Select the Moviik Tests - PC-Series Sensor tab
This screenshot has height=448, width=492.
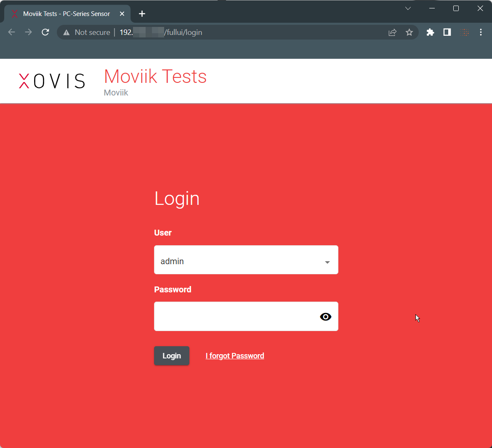(x=67, y=14)
